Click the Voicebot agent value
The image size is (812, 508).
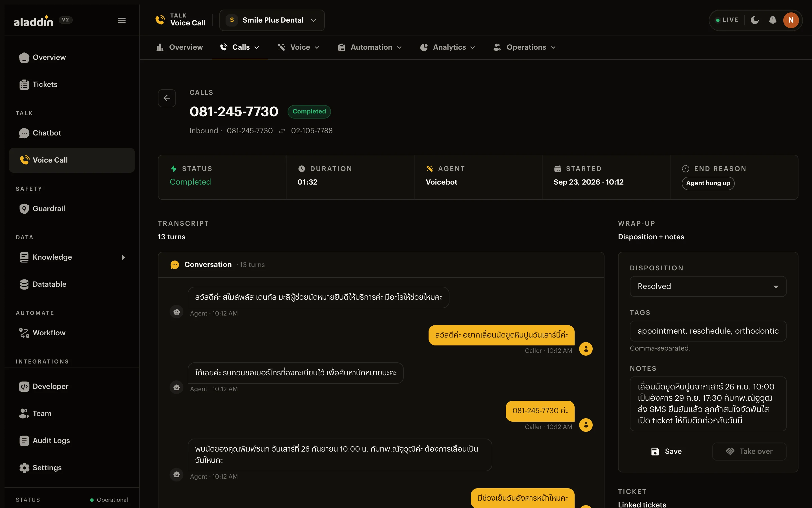[441, 182]
